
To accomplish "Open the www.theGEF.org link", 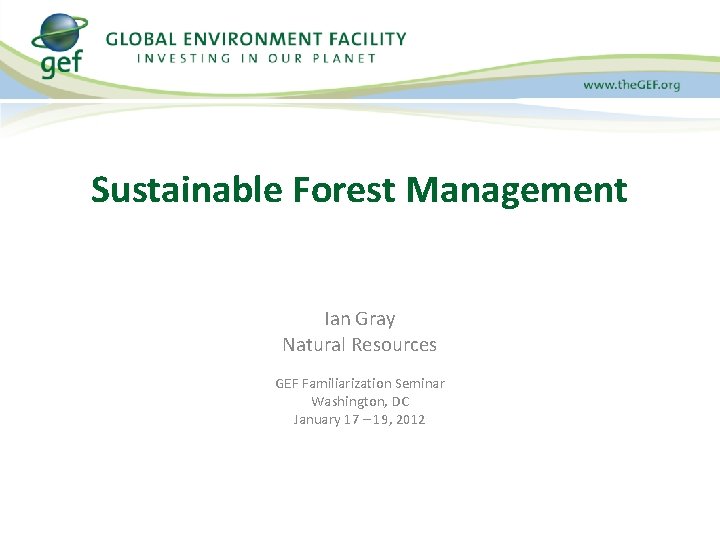I will click(x=631, y=85).
